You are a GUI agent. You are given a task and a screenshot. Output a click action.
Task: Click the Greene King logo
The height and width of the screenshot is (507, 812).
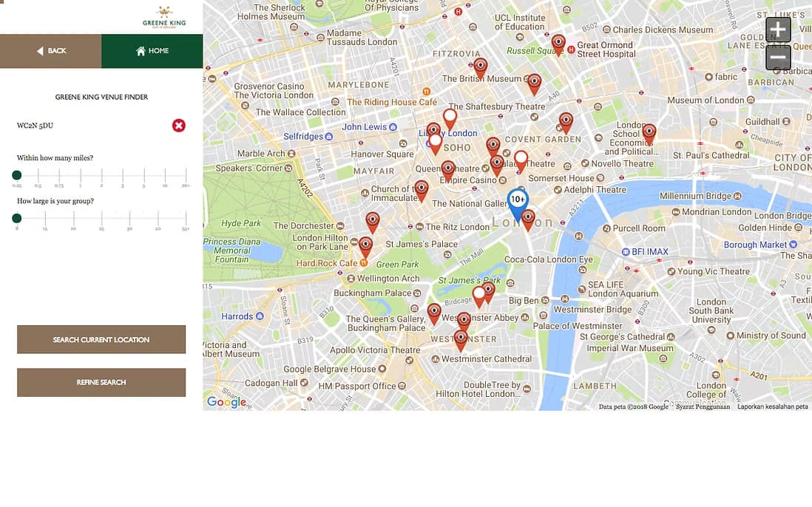[x=164, y=17]
